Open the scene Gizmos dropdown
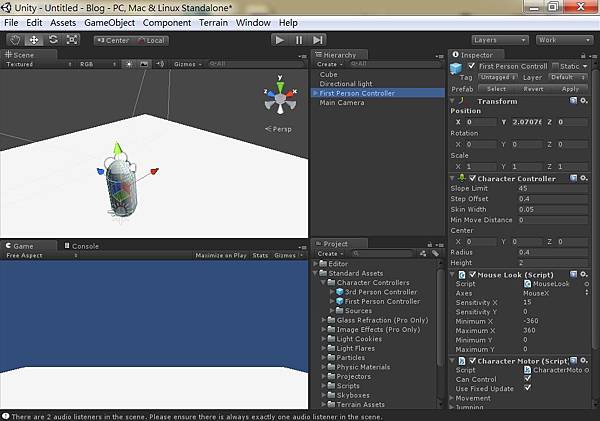Image resolution: width=600 pixels, height=421 pixels. coord(188,64)
